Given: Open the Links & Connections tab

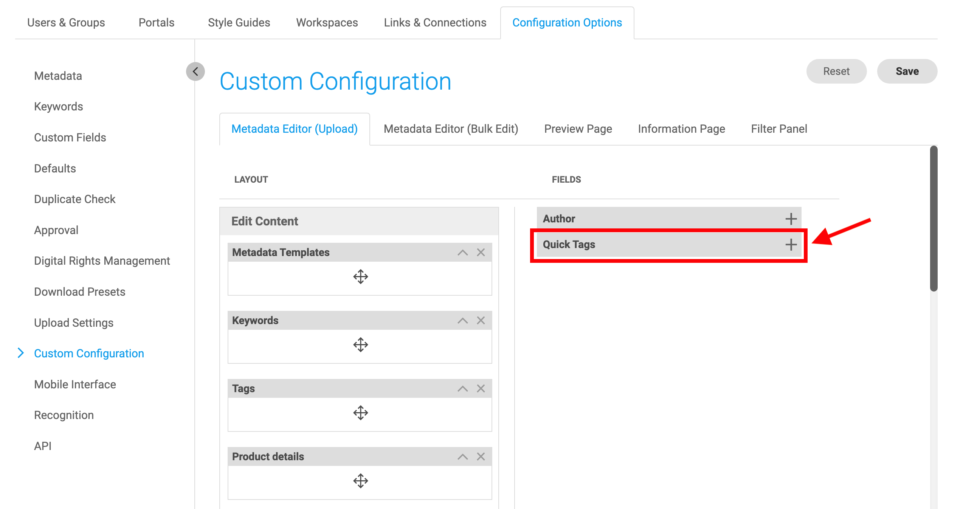Looking at the screenshot, I should pyautogui.click(x=435, y=22).
